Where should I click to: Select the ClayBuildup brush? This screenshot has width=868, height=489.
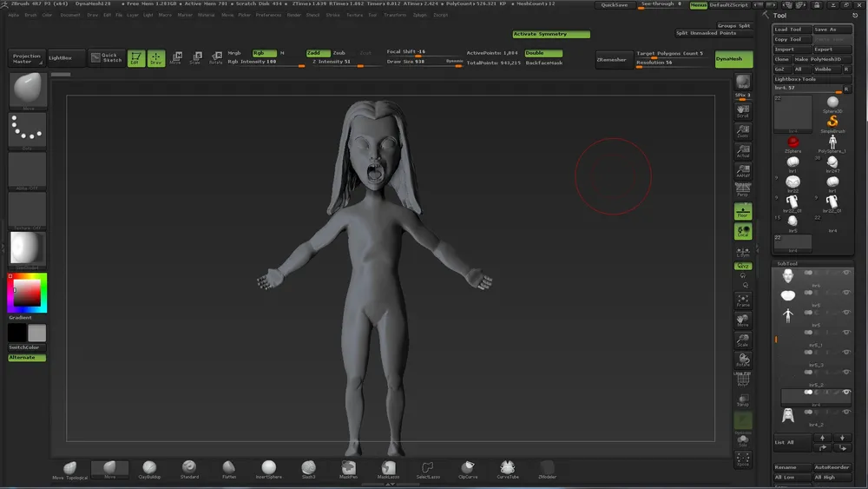(150, 469)
